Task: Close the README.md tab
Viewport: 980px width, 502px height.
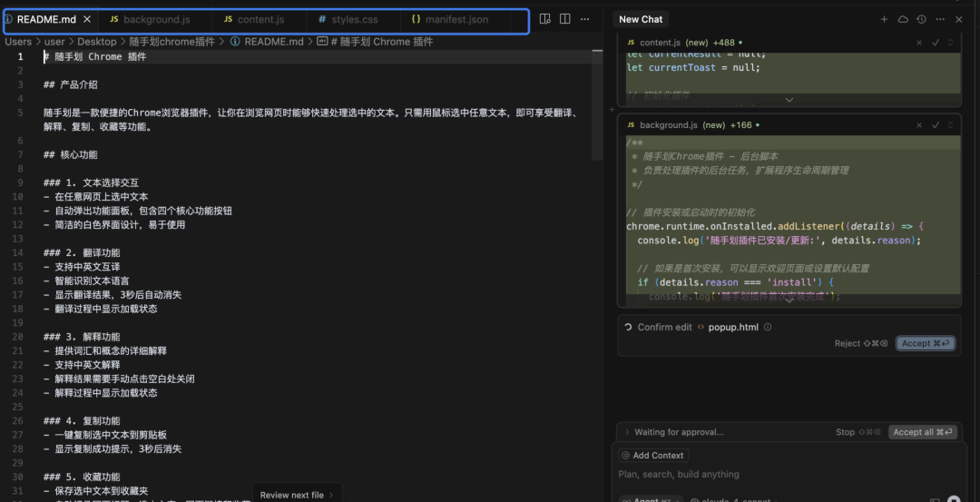Action: point(87,19)
